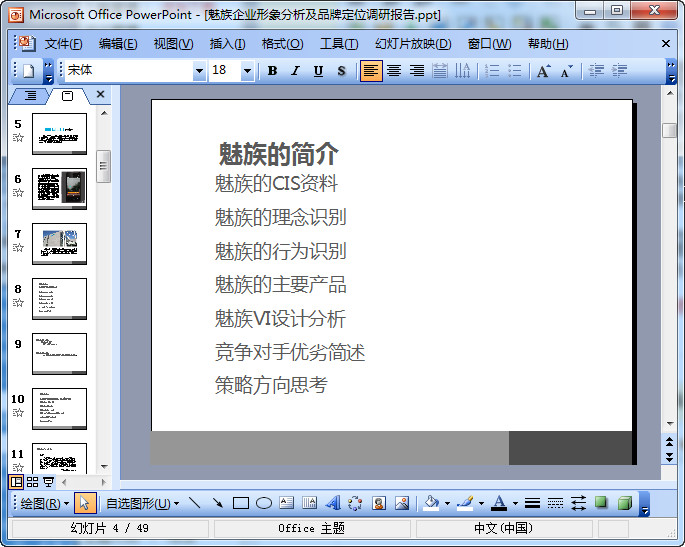This screenshot has height=547, width=685.
Task: Open 工具(T) menu
Action: point(339,44)
